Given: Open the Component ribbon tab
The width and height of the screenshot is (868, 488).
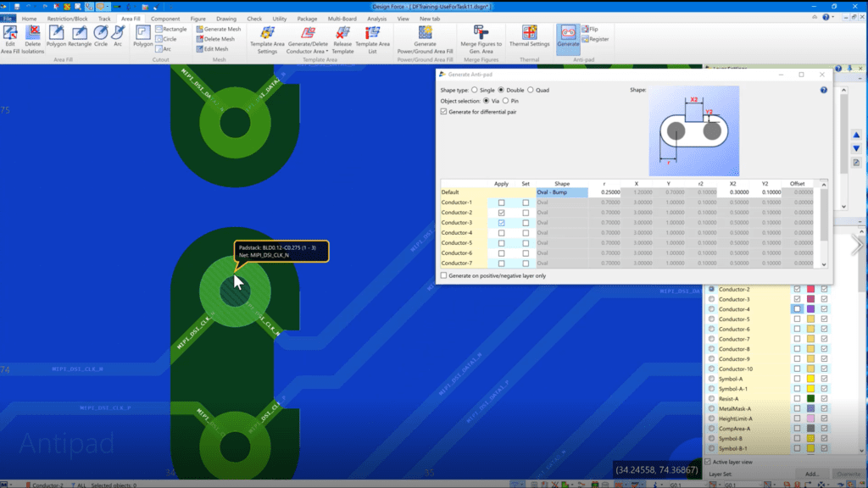Looking at the screenshot, I should pyautogui.click(x=165, y=18).
